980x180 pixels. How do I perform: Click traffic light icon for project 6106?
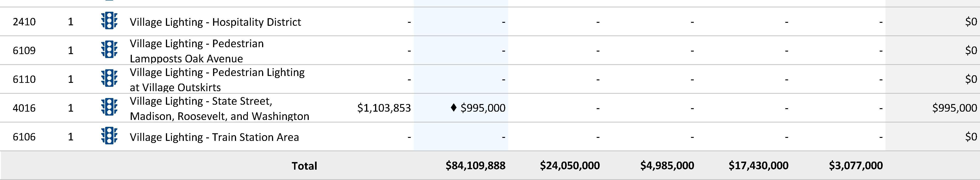click(x=109, y=137)
